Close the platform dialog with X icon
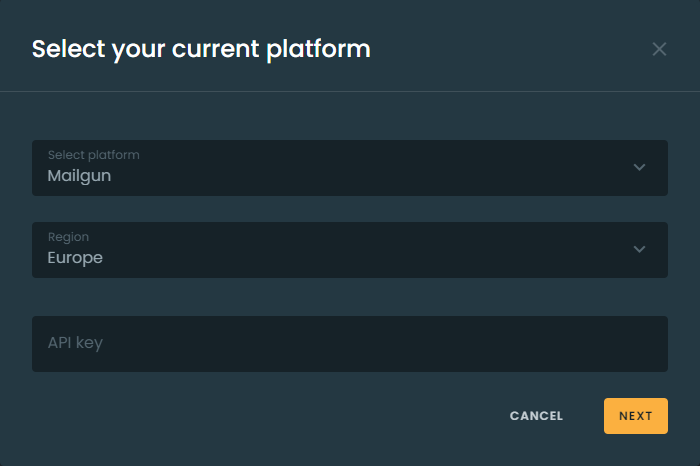Image resolution: width=700 pixels, height=466 pixels. point(659,49)
